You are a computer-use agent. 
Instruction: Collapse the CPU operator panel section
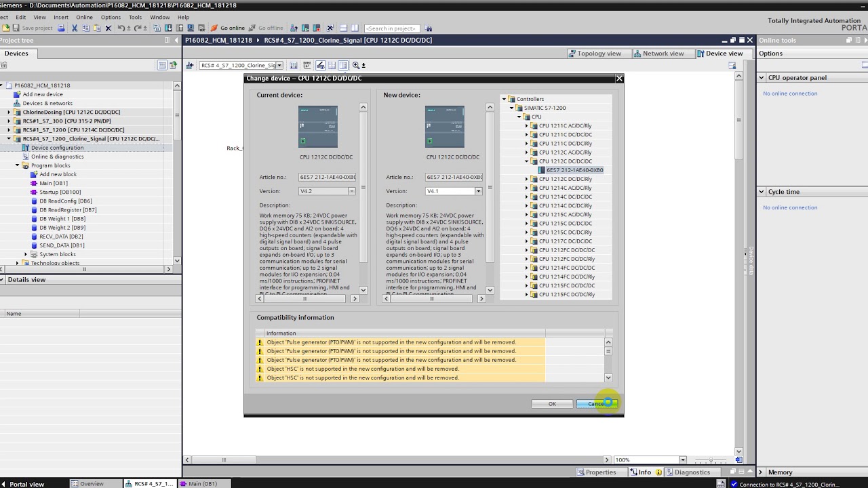[x=762, y=78]
